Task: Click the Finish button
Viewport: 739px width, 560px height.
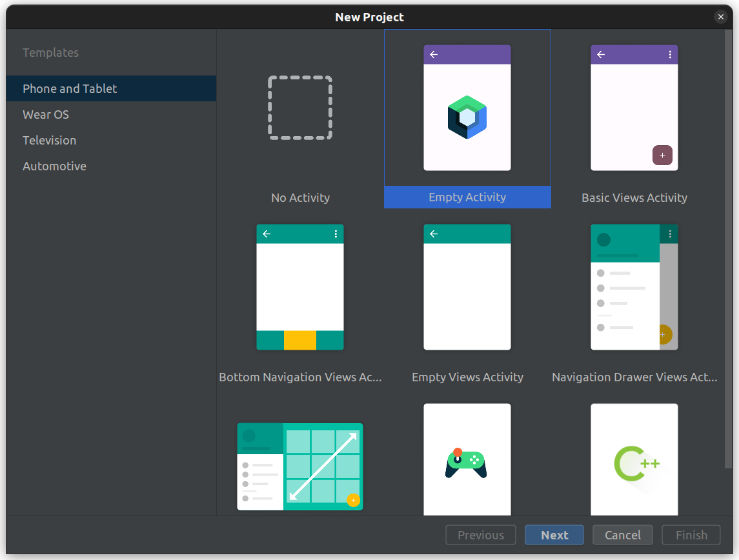Action: (x=691, y=535)
